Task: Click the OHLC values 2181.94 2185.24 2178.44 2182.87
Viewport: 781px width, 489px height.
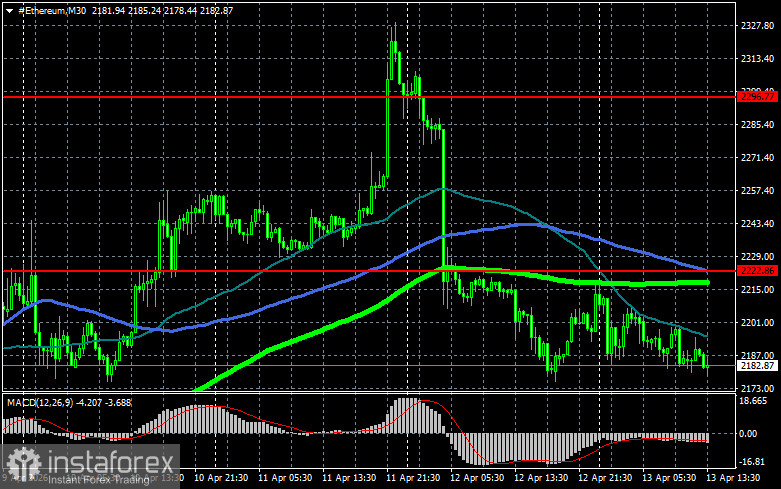Action: 162,10
